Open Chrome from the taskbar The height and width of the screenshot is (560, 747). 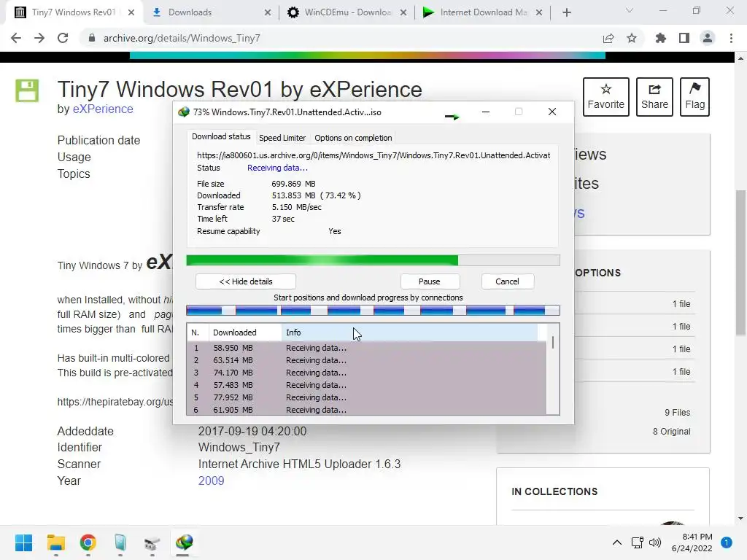click(x=88, y=542)
